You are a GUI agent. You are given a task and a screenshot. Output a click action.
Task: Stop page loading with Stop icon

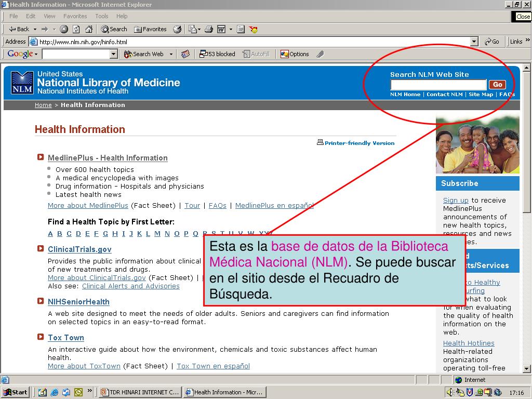coord(64,29)
